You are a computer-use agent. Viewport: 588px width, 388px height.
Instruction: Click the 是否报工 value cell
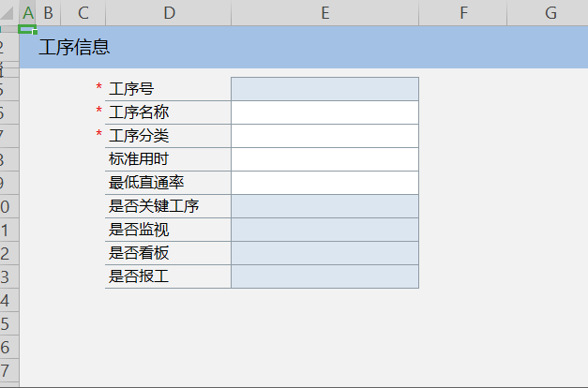point(324,276)
